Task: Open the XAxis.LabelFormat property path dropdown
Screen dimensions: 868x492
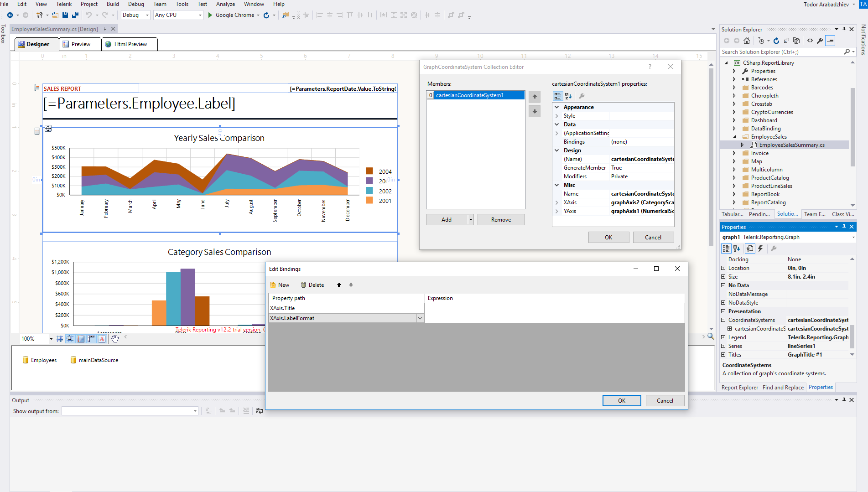Action: pos(420,318)
